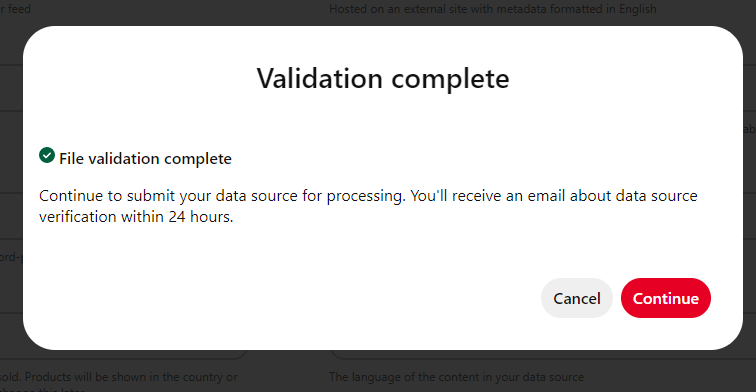
Task: Click 'Continue to submit your data source' sentence
Action: pos(223,196)
